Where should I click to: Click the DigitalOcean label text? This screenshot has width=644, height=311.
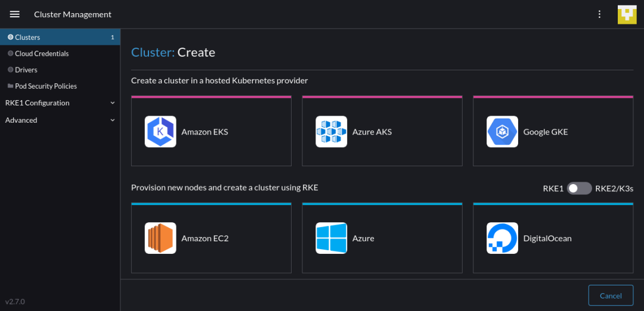click(x=547, y=238)
